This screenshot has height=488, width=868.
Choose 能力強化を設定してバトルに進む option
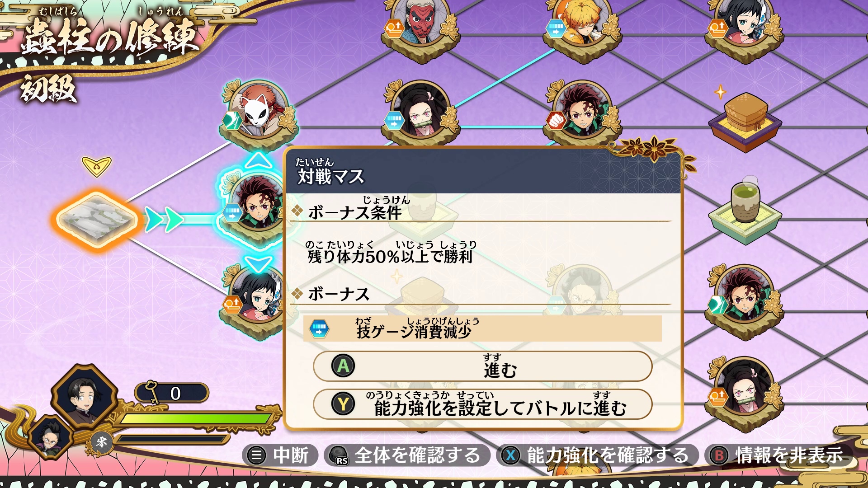pyautogui.click(x=482, y=404)
